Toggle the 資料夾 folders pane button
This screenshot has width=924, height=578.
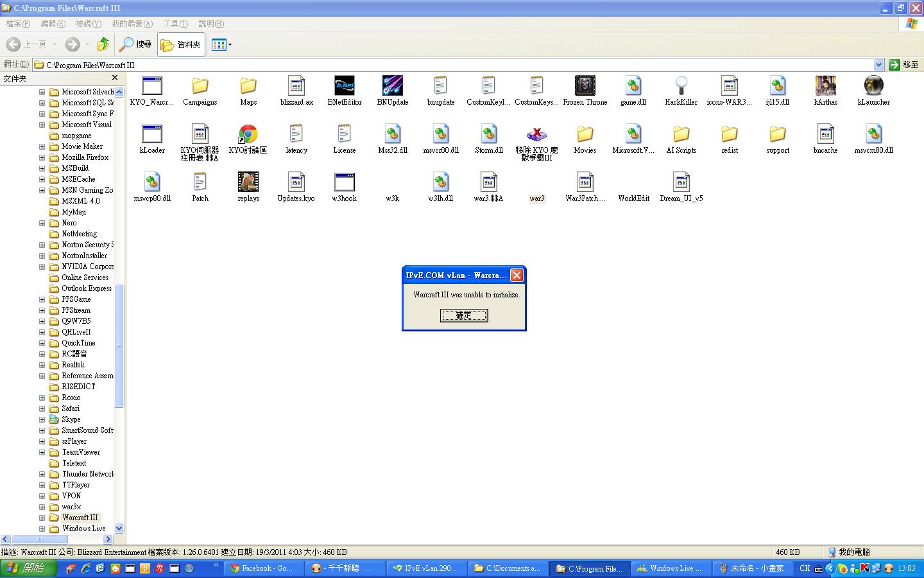pyautogui.click(x=181, y=44)
